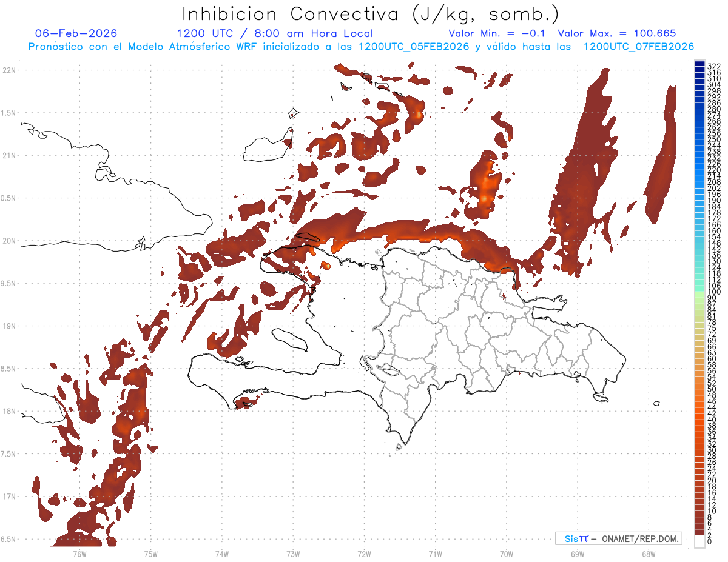728x562 pixels.
Task: Click the "Pronóstico con el Modelo Atmósferico WRF" line
Action: coord(362,47)
